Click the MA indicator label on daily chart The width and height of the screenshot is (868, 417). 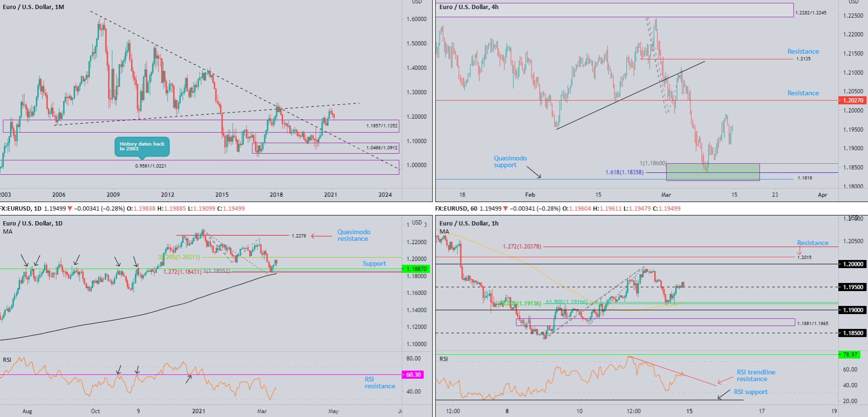8,232
